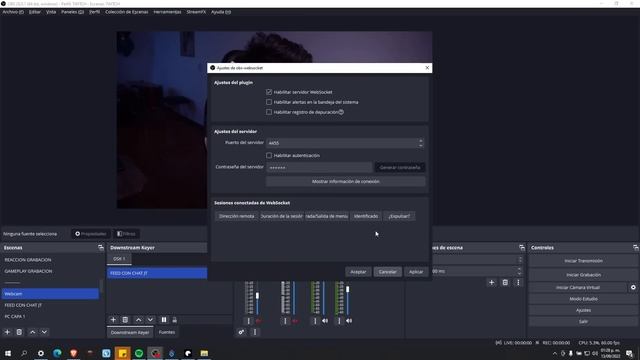
Task: Undock the Controles panel
Action: click(636, 248)
